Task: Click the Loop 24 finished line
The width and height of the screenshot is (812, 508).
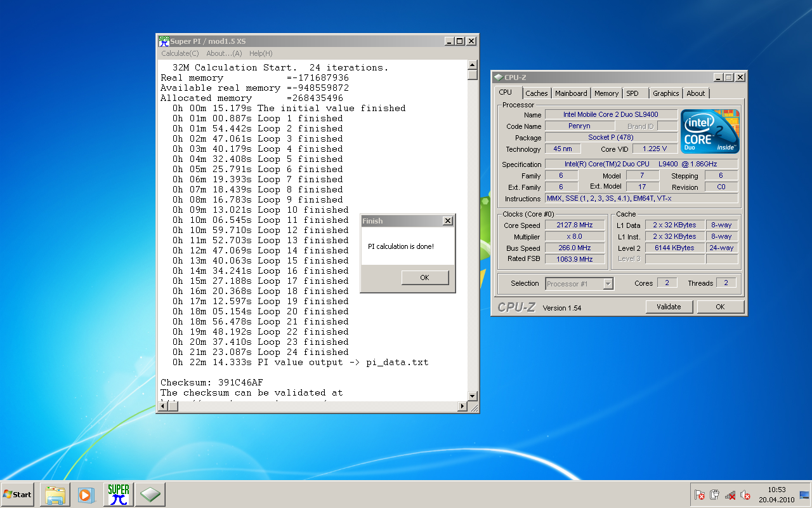Action: coord(260,352)
